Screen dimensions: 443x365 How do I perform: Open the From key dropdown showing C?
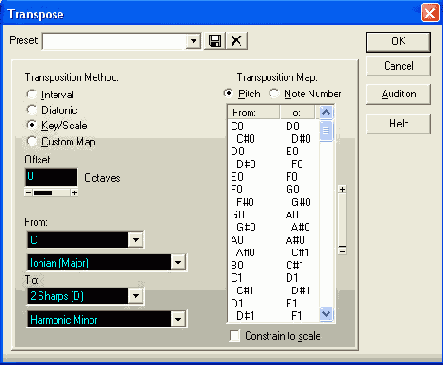(x=136, y=240)
